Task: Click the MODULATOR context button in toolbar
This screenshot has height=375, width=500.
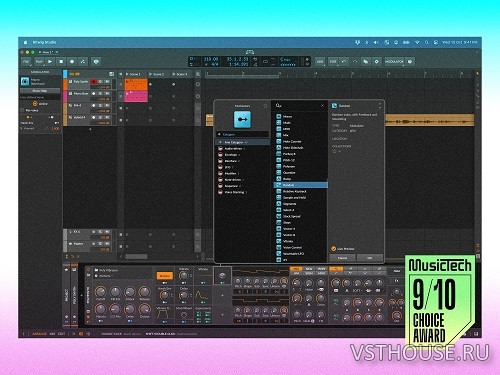Action: [394, 62]
